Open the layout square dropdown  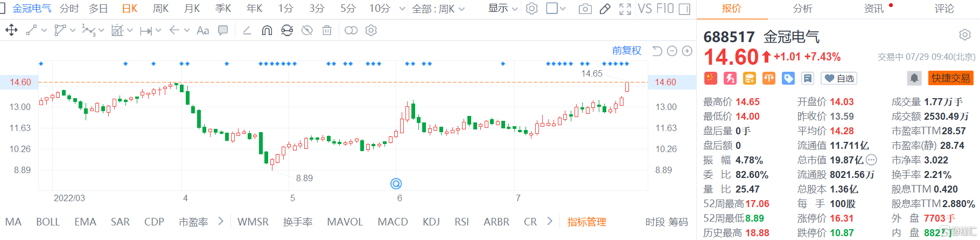click(556, 9)
